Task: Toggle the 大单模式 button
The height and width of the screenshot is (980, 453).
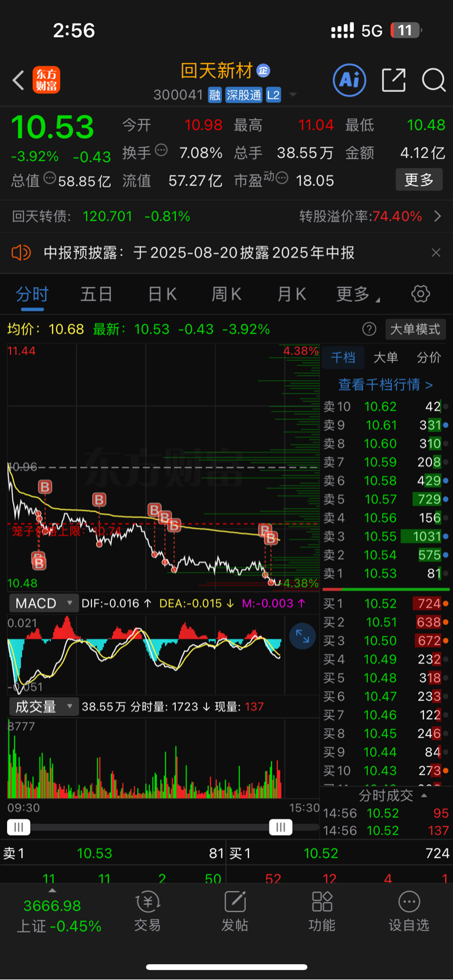Action: point(415,329)
